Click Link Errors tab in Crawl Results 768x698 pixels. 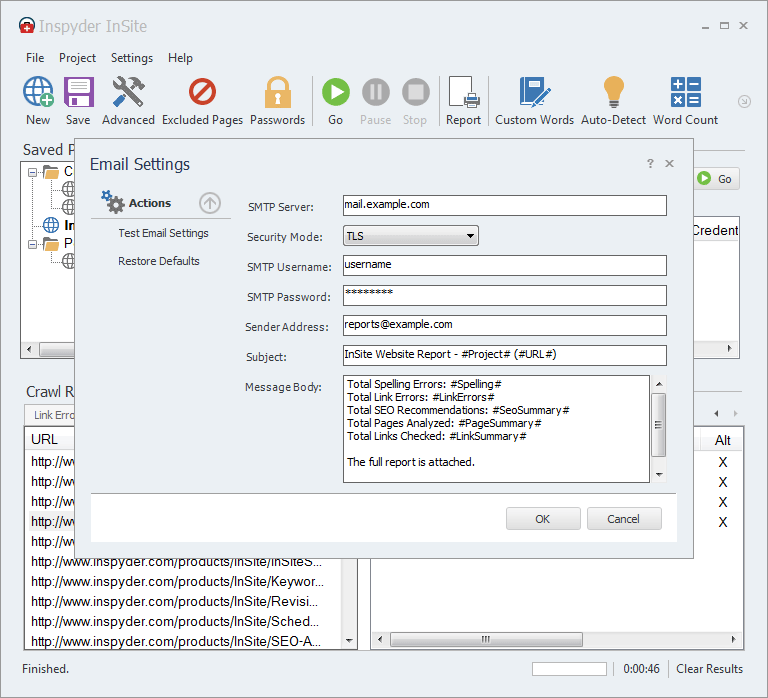50,415
